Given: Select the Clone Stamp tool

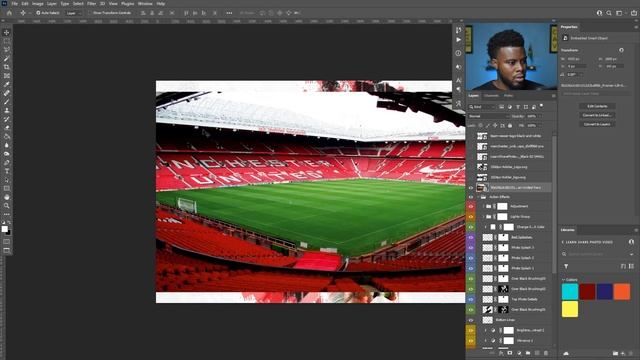Looking at the screenshot, I should tap(7, 111).
